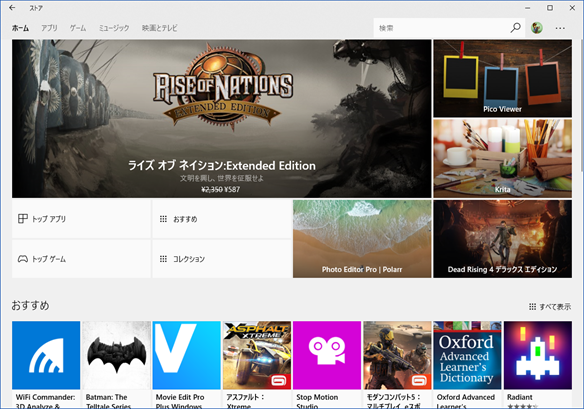Open the Photo Editor Pro Polarr tile
The height and width of the screenshot is (409, 584).
[362, 239]
